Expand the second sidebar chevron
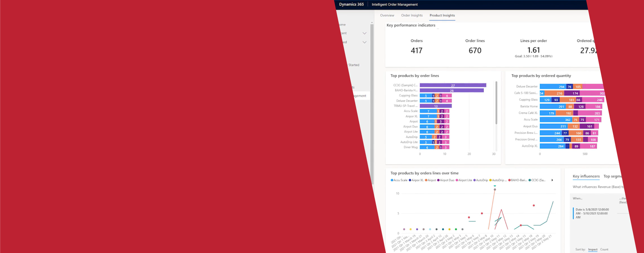This screenshot has height=253, width=644. [364, 42]
